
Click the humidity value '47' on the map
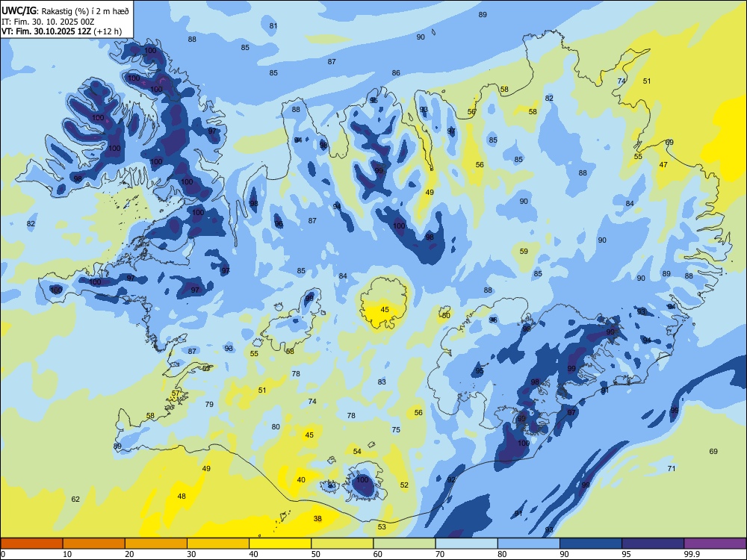coord(663,165)
